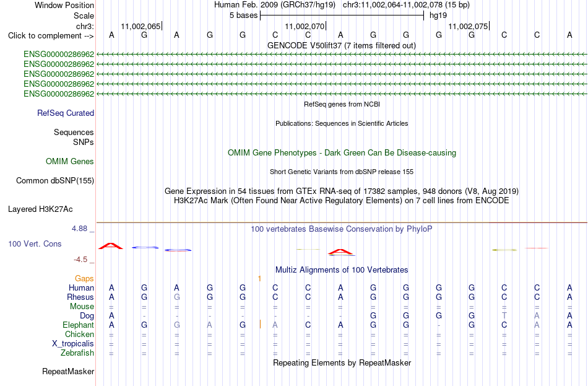Viewport: 588px width, 386px height.
Task: Open the H3K27Ac Mark track title
Action: coord(342,201)
